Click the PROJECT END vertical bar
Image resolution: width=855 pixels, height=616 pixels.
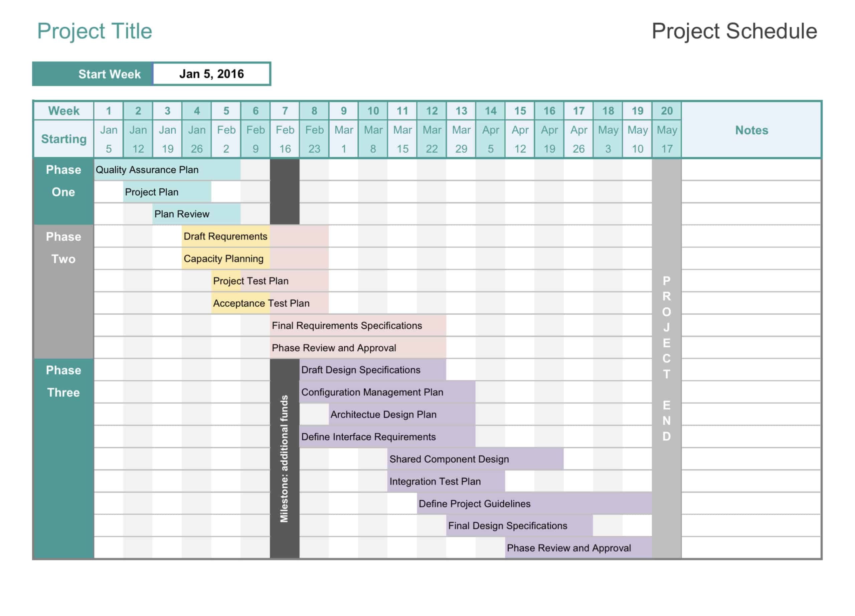click(x=667, y=358)
